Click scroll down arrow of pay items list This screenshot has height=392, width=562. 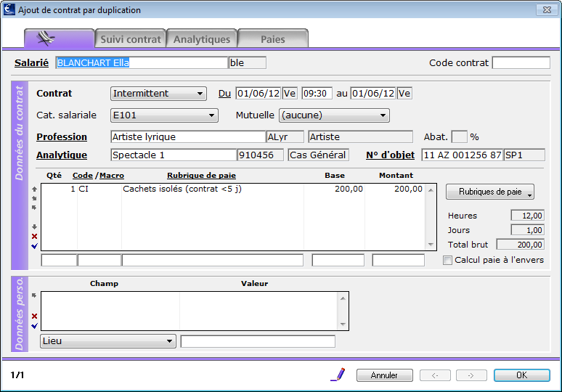(431, 245)
